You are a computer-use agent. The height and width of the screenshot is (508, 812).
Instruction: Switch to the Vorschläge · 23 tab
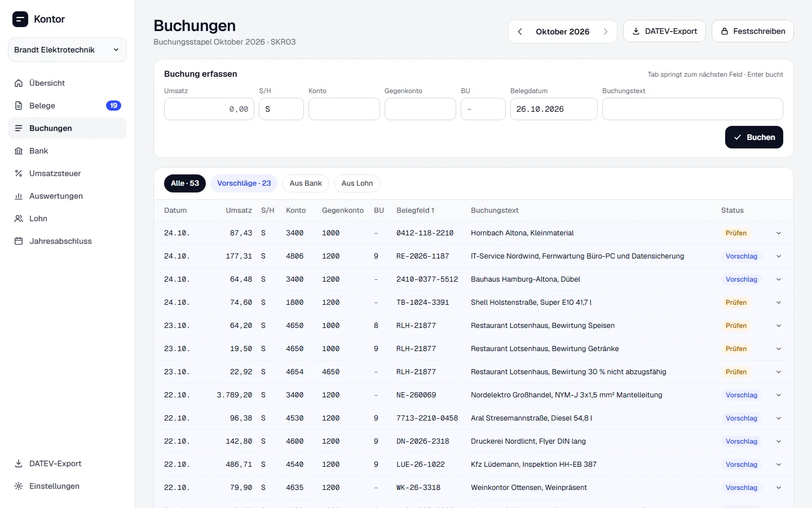[x=244, y=183]
